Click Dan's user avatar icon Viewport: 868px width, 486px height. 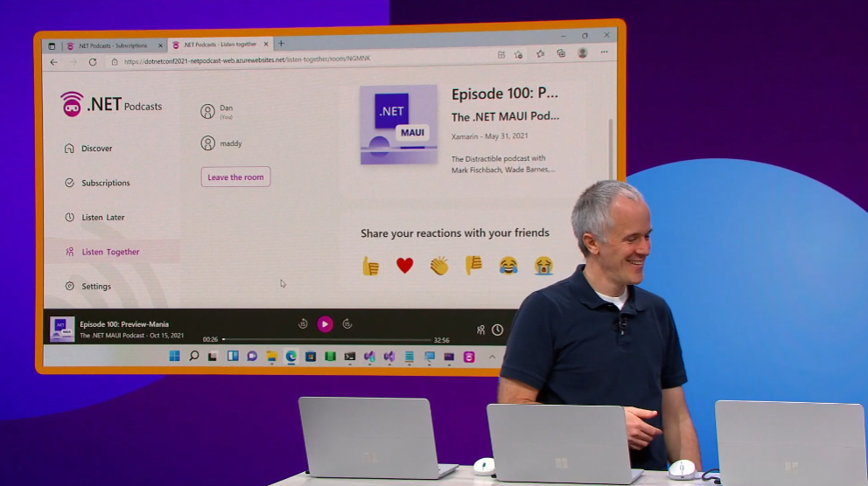[207, 111]
